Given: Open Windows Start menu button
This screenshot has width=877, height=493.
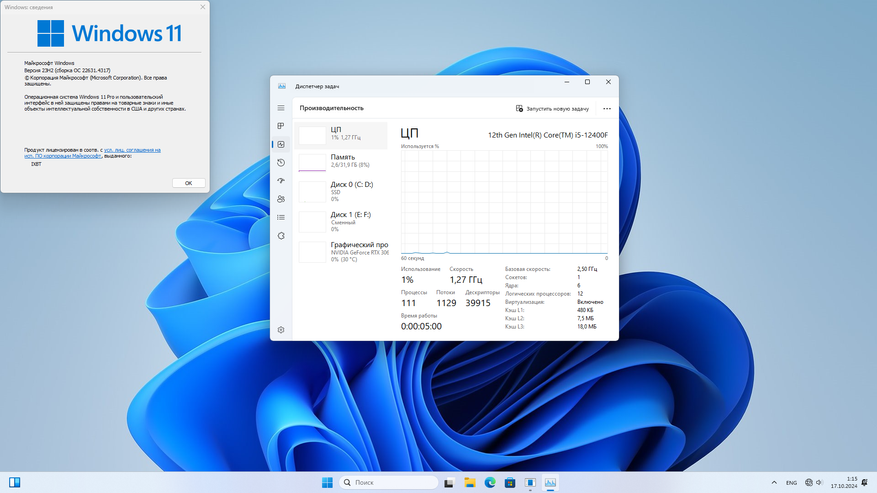Looking at the screenshot, I should click(327, 483).
